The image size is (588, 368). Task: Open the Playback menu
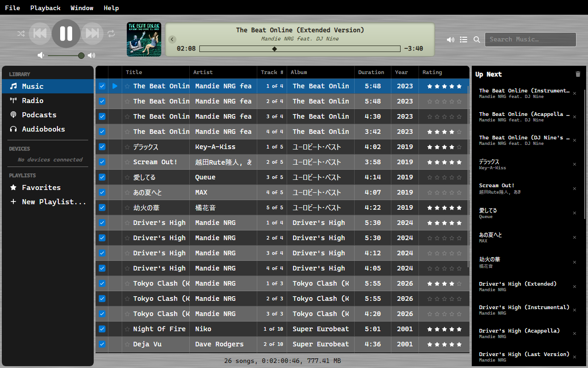point(45,8)
